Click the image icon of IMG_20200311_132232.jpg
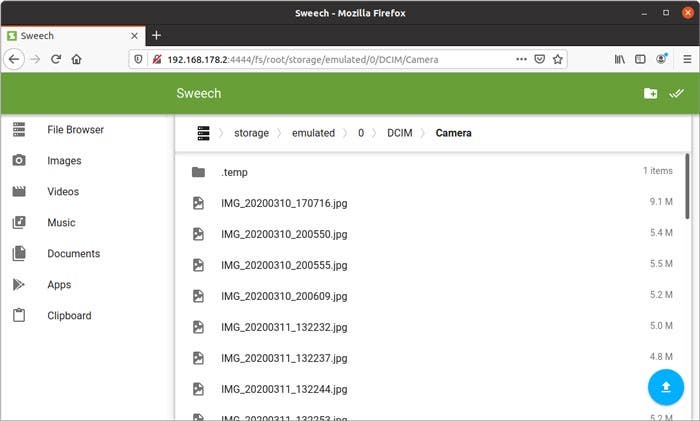Image resolution: width=700 pixels, height=421 pixels. 198,327
